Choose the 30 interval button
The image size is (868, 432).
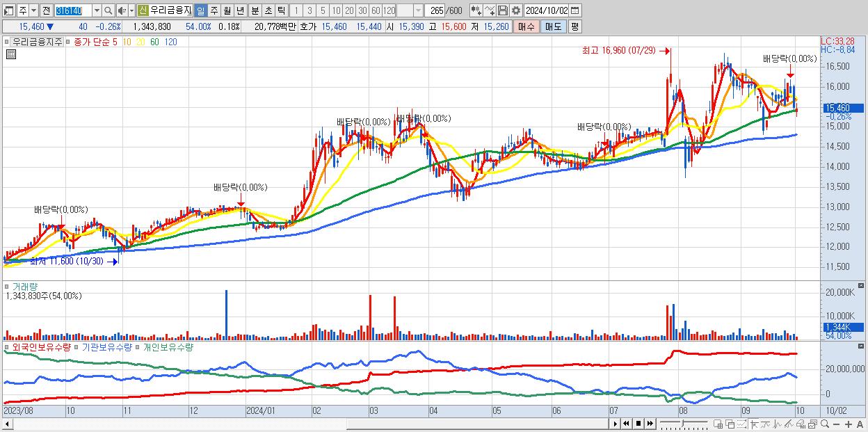362,10
